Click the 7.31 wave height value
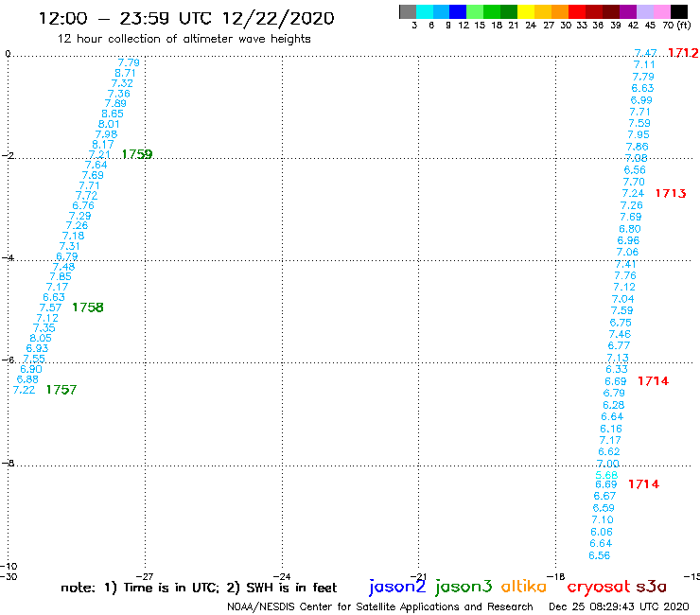The image size is (700, 615). click(x=70, y=247)
